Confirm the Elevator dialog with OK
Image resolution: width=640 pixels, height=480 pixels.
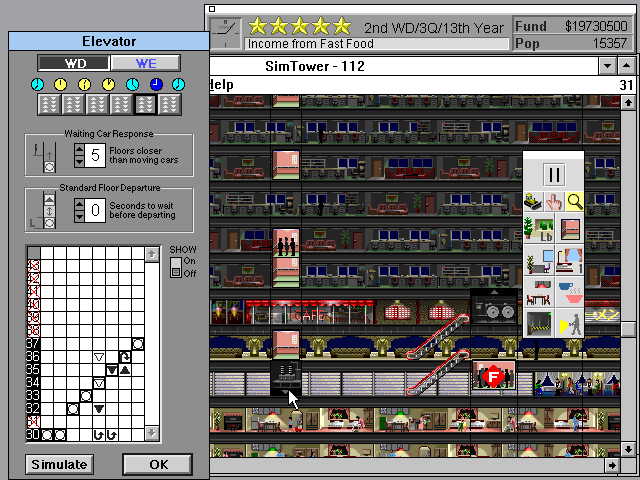[158, 464]
